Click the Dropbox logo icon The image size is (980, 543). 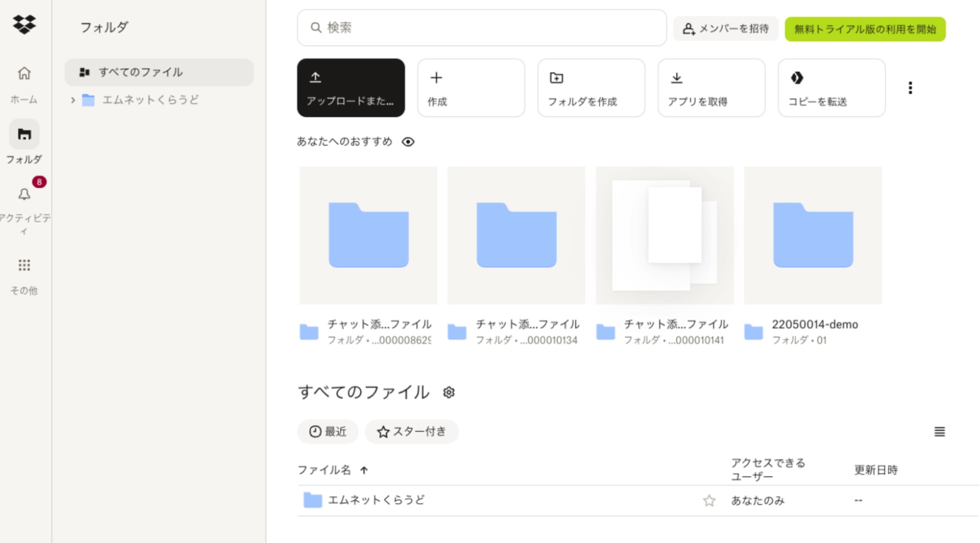[x=24, y=24]
